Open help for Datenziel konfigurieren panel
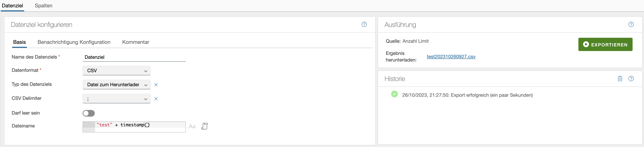This screenshot has width=644, height=147. pyautogui.click(x=364, y=24)
